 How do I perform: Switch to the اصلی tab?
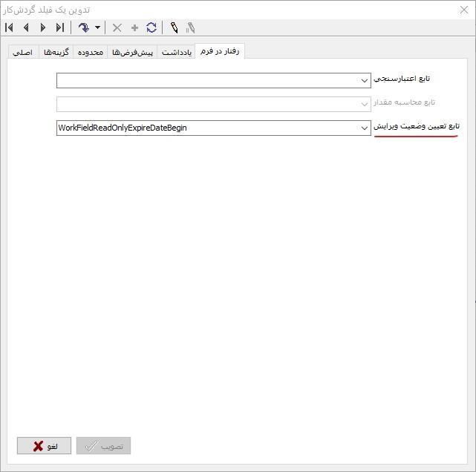[22, 53]
